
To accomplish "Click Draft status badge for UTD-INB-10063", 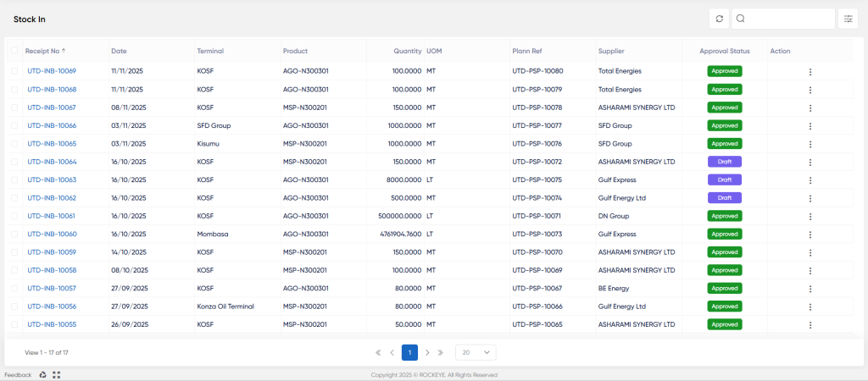I will pos(725,179).
